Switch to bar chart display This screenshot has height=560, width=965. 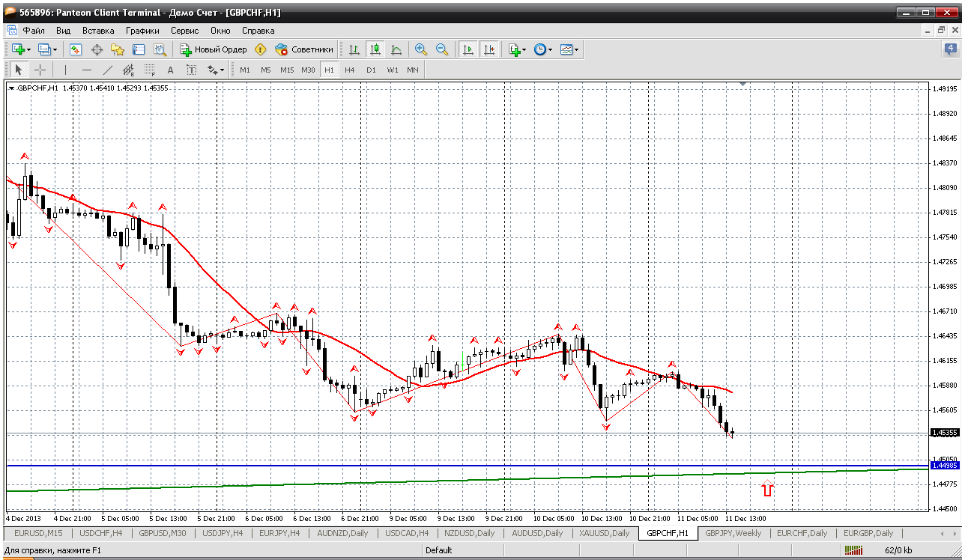tap(354, 49)
